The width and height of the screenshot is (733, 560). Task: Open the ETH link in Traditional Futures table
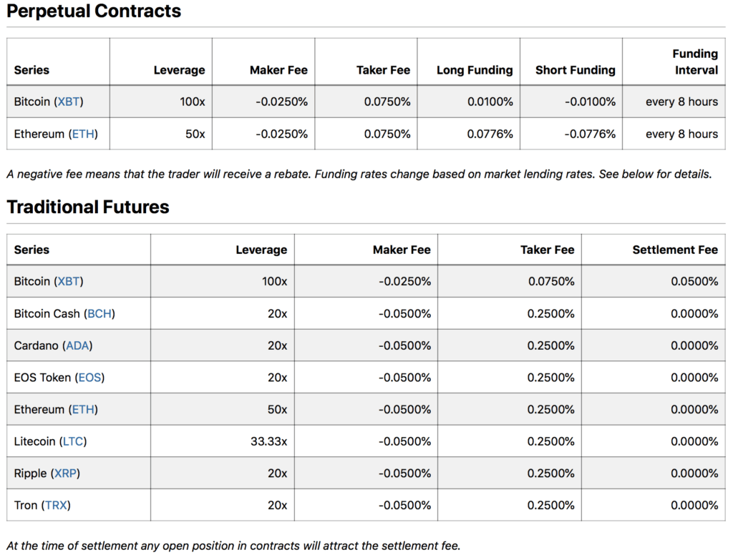pyautogui.click(x=84, y=410)
